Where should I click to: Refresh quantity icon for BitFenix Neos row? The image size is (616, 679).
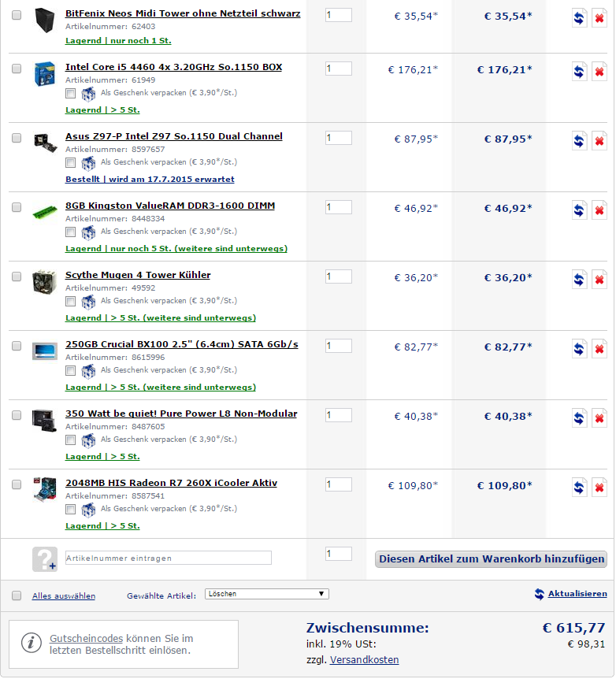579,18
